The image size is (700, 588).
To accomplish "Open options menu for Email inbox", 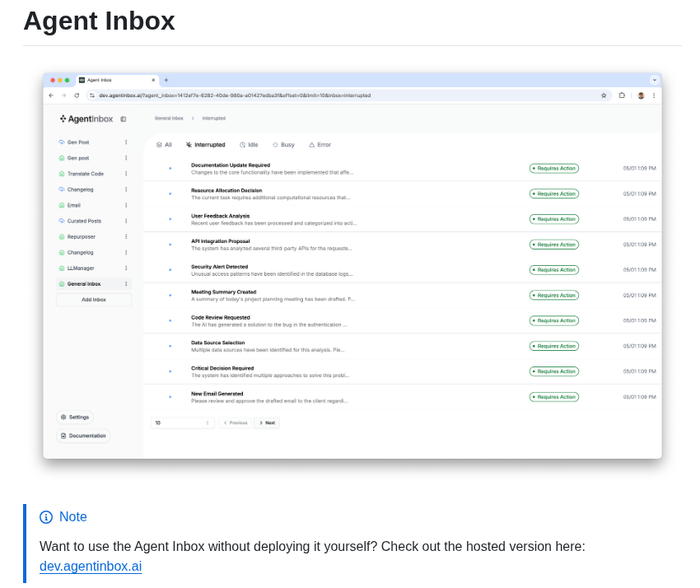I will click(x=126, y=205).
